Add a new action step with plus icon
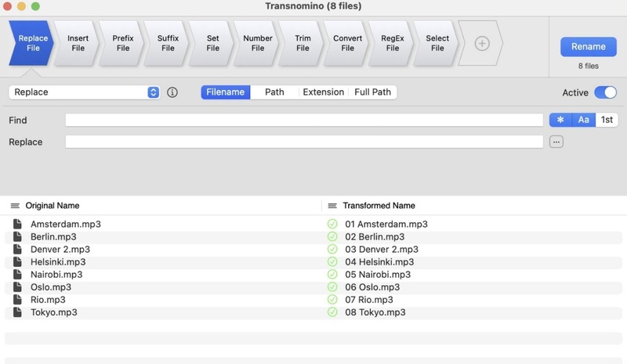 point(482,43)
